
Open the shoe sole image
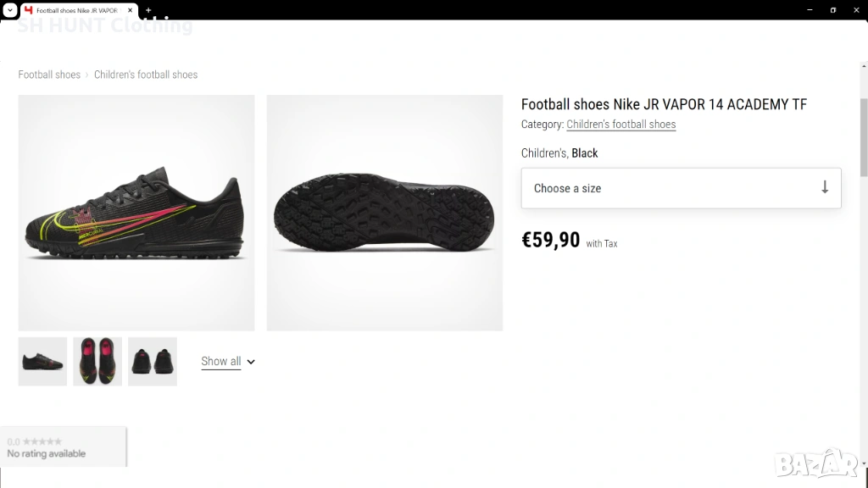click(x=385, y=213)
